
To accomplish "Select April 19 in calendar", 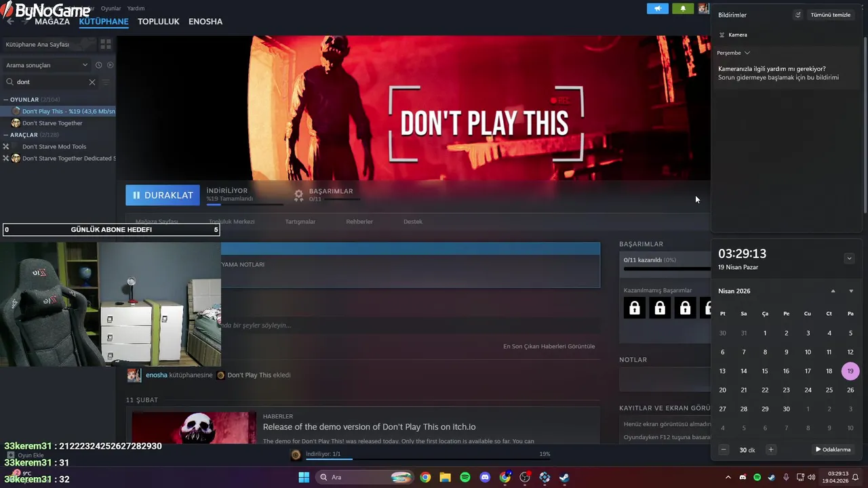I will coord(850,371).
